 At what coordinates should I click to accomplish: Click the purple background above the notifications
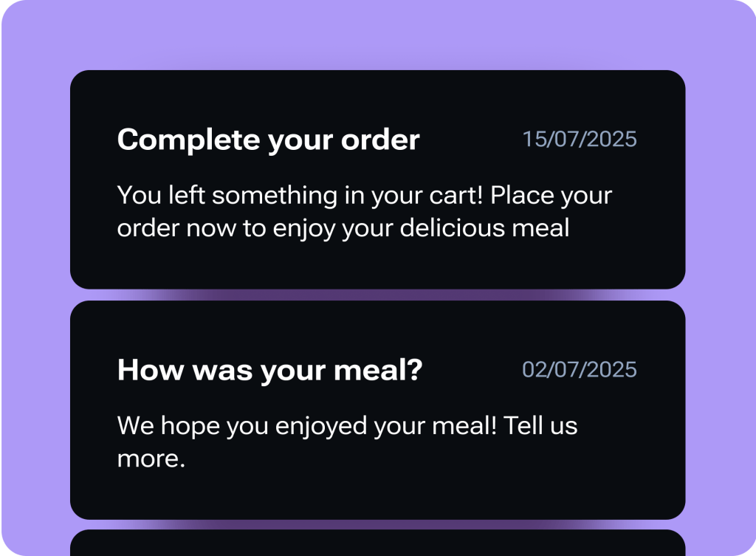click(377, 33)
